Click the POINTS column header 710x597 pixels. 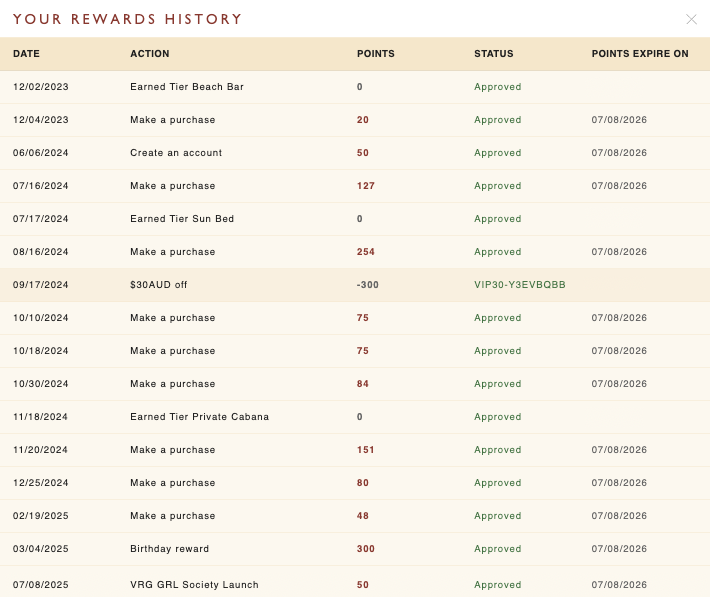376,53
